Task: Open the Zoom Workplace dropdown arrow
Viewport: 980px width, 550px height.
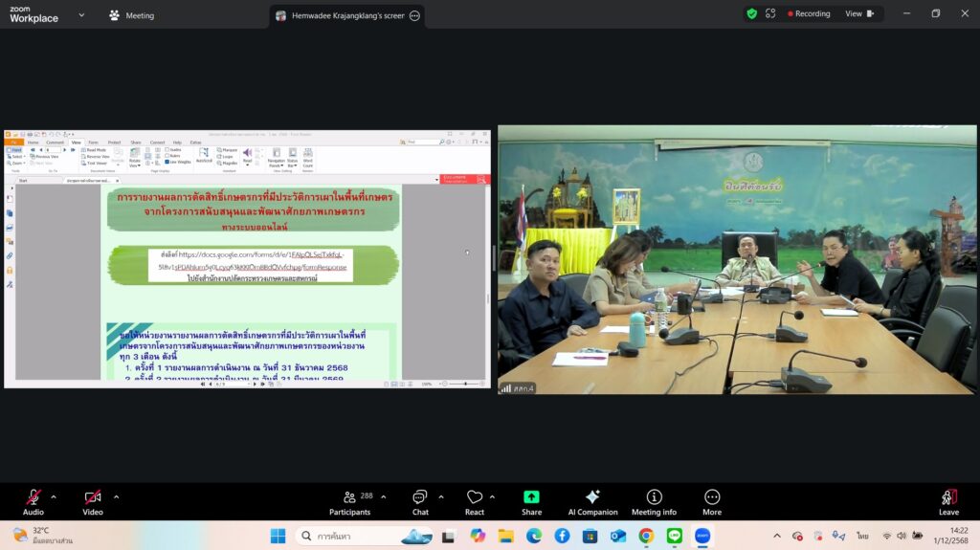Action: (80, 15)
